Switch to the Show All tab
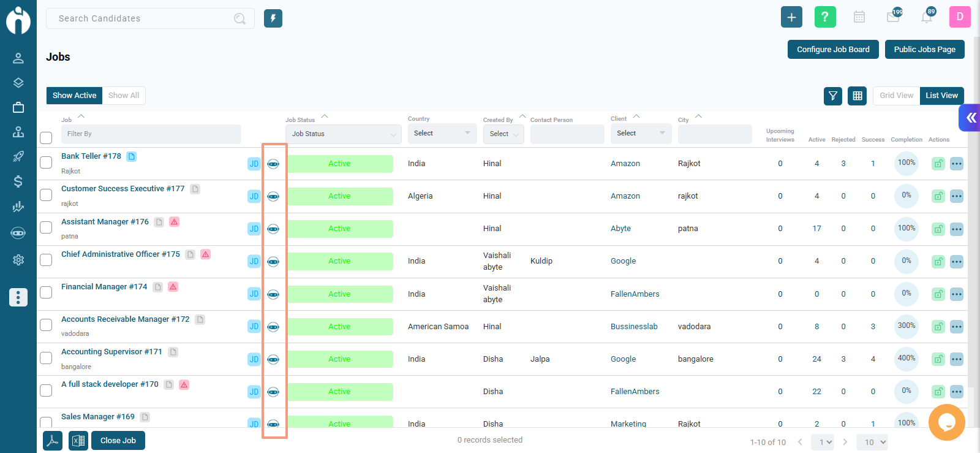980x453 pixels. tap(124, 96)
